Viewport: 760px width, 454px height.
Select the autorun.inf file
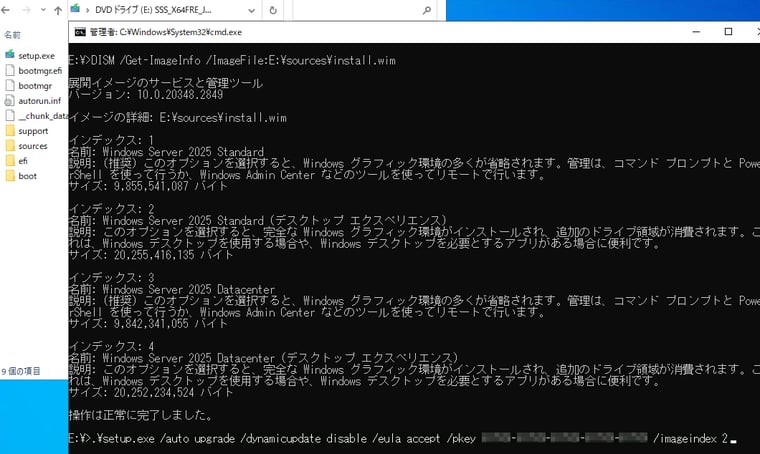(40, 101)
